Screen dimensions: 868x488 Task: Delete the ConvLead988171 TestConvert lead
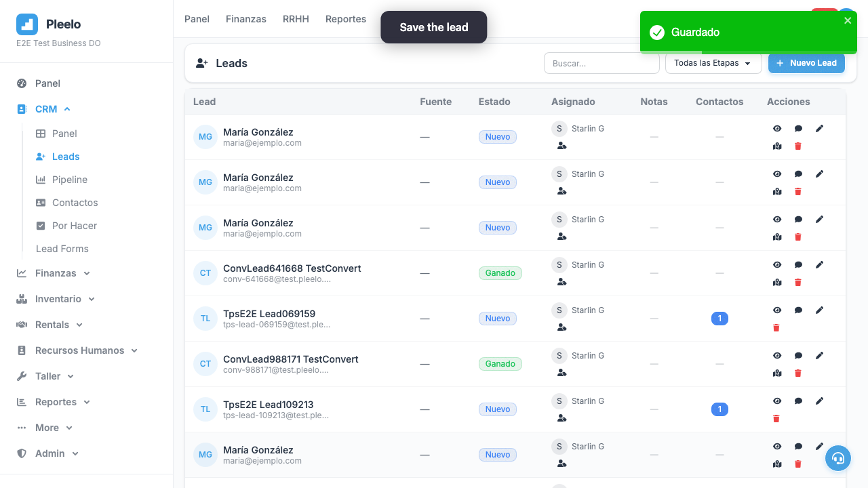click(798, 373)
